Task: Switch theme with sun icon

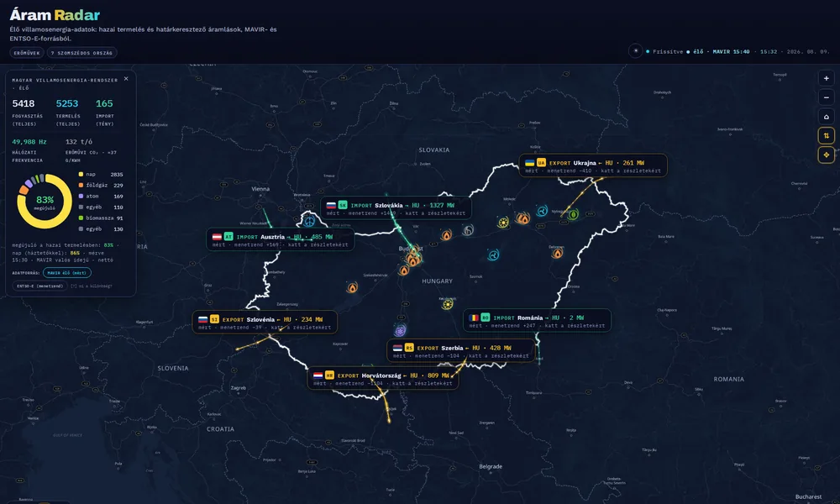Action: tap(635, 51)
